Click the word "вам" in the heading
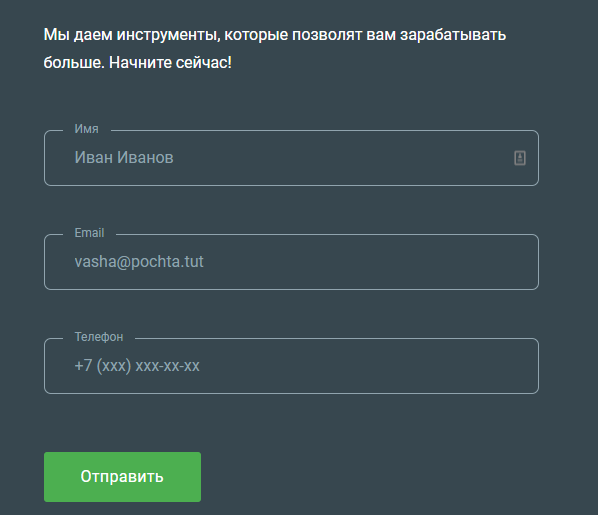Screen dimensions: 598x515 pos(381,35)
